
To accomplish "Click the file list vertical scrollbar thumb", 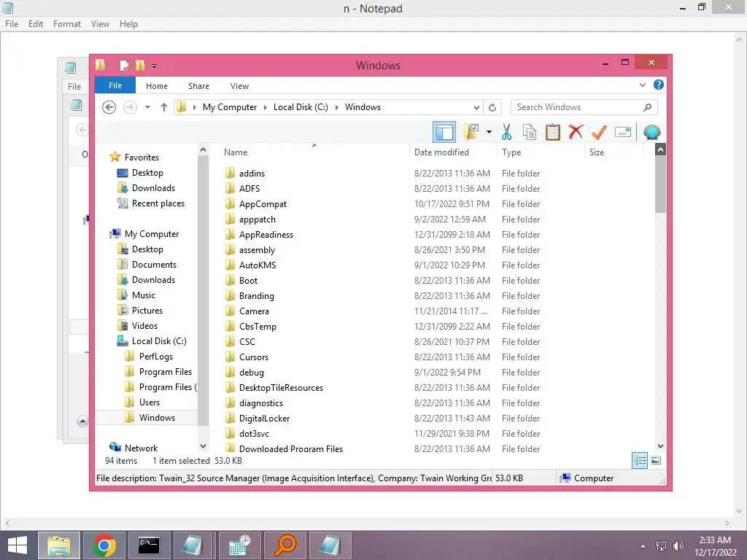I will tap(660, 184).
